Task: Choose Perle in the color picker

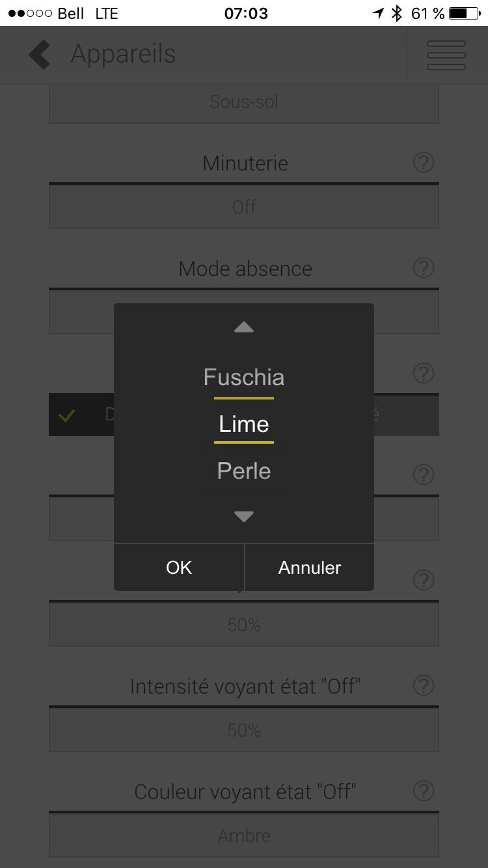Action: point(244,471)
